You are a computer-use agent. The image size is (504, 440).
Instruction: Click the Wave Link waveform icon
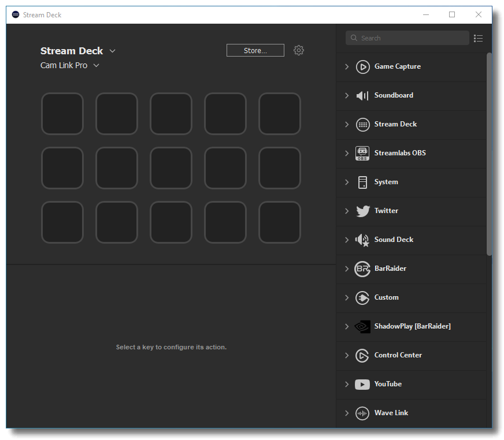click(x=362, y=413)
